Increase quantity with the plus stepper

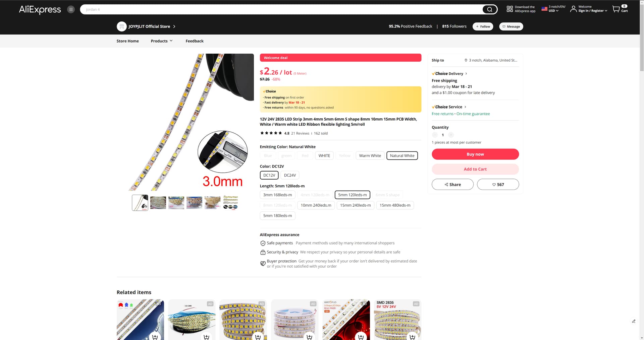point(451,135)
